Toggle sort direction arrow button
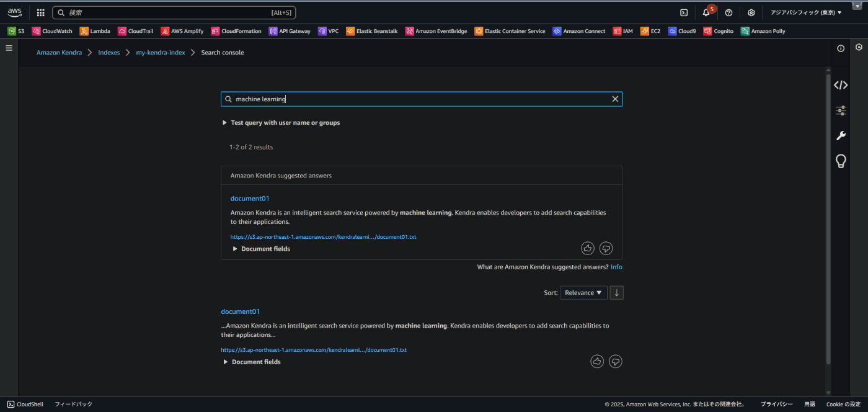 click(616, 293)
